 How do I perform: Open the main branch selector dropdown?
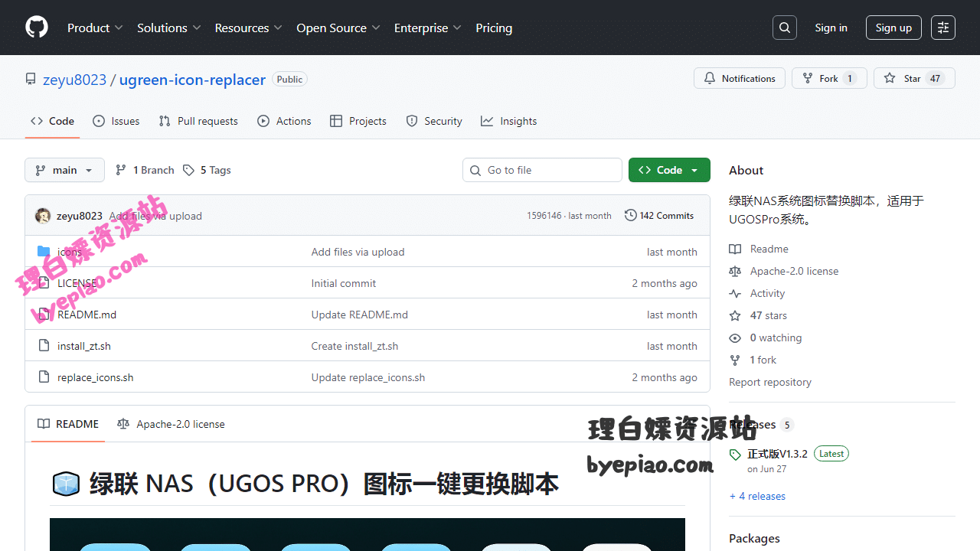click(x=64, y=170)
